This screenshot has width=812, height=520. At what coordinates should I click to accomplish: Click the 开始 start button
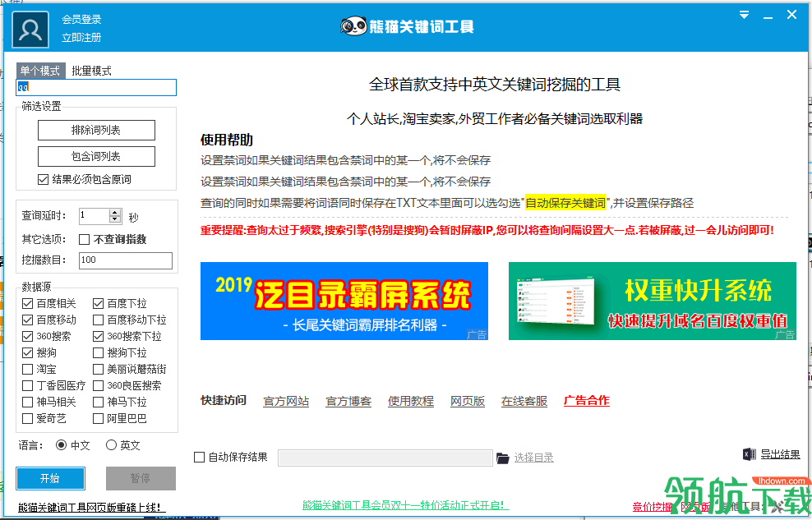pos(50,478)
